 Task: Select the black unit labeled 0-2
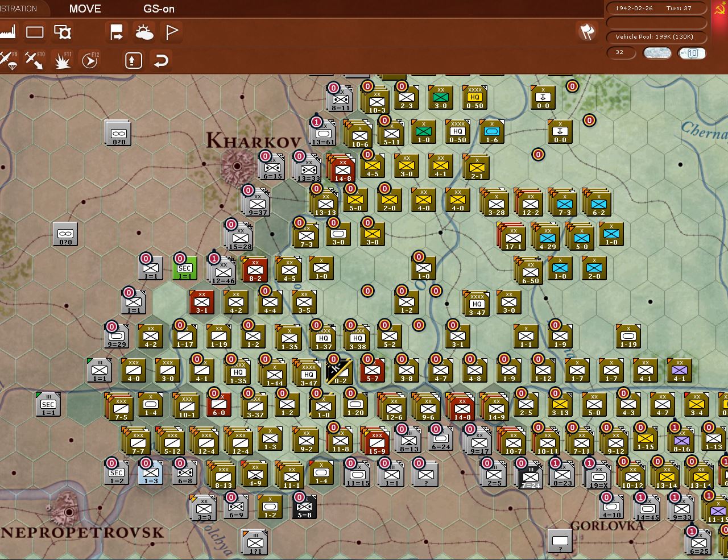coord(340,371)
